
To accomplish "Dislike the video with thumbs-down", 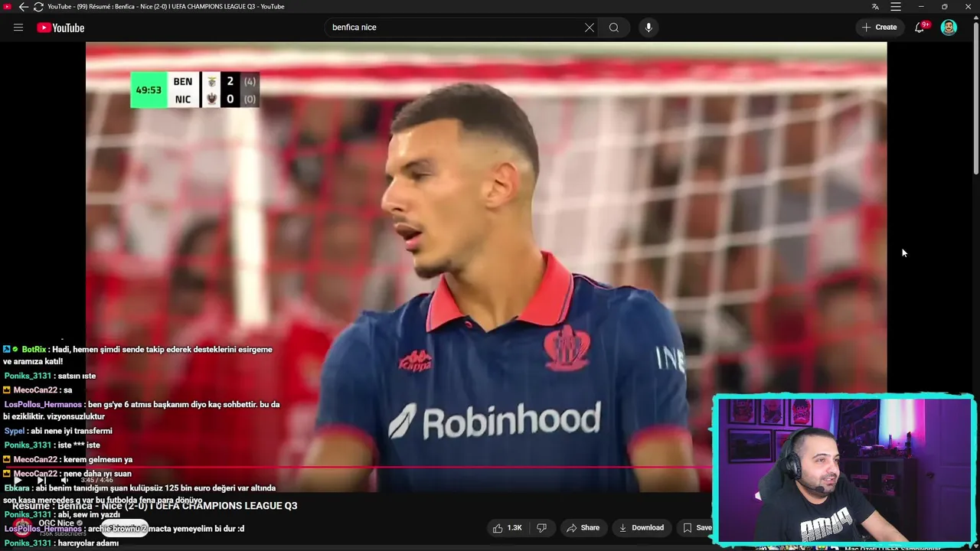I will coord(541,527).
